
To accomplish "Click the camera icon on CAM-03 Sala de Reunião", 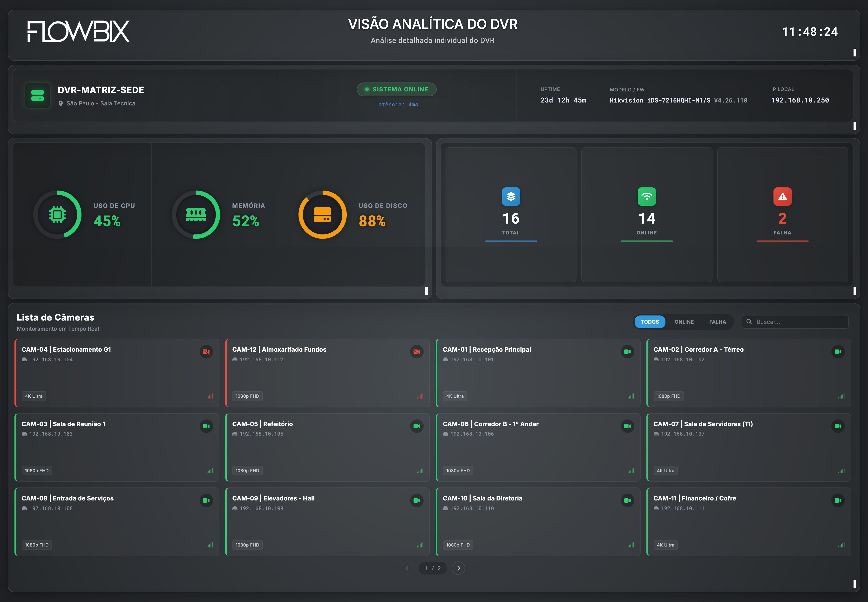I will coord(206,426).
